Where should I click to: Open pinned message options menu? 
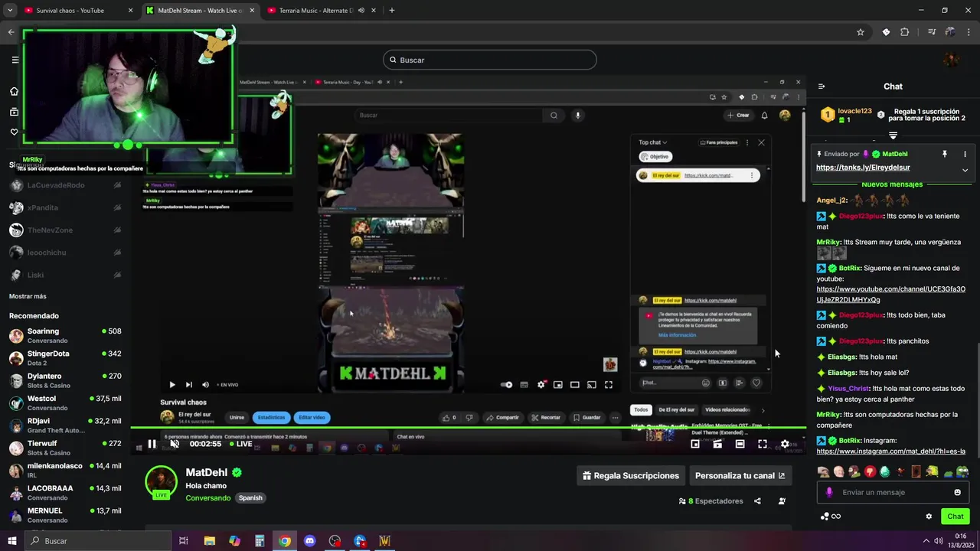coord(965,154)
